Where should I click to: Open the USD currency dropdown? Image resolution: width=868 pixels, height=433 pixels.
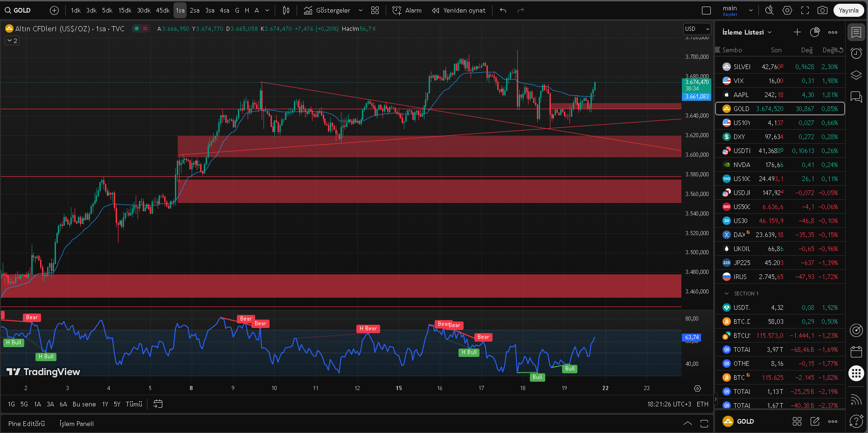(x=697, y=29)
